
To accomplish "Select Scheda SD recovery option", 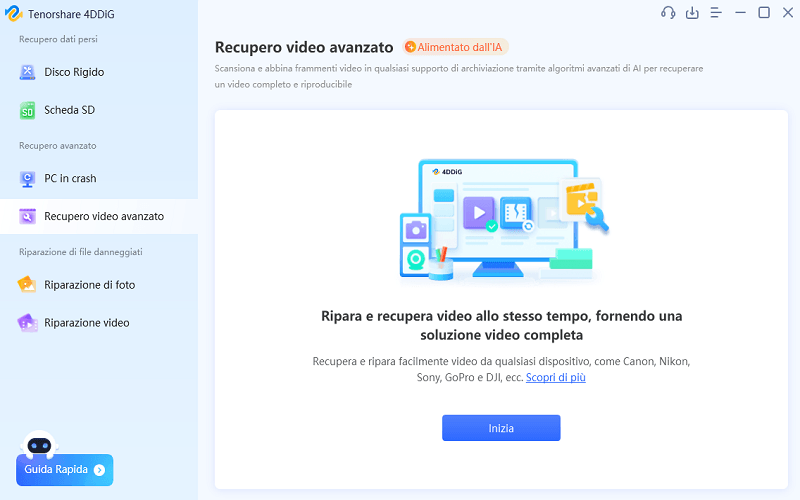I will 99,110.
